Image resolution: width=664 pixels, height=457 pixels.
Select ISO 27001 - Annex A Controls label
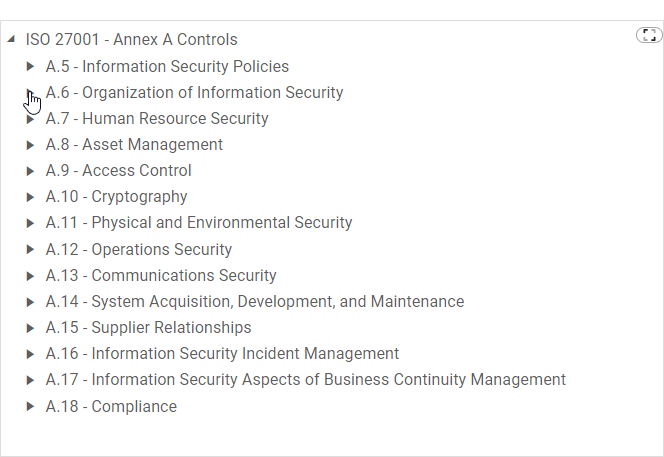(131, 40)
